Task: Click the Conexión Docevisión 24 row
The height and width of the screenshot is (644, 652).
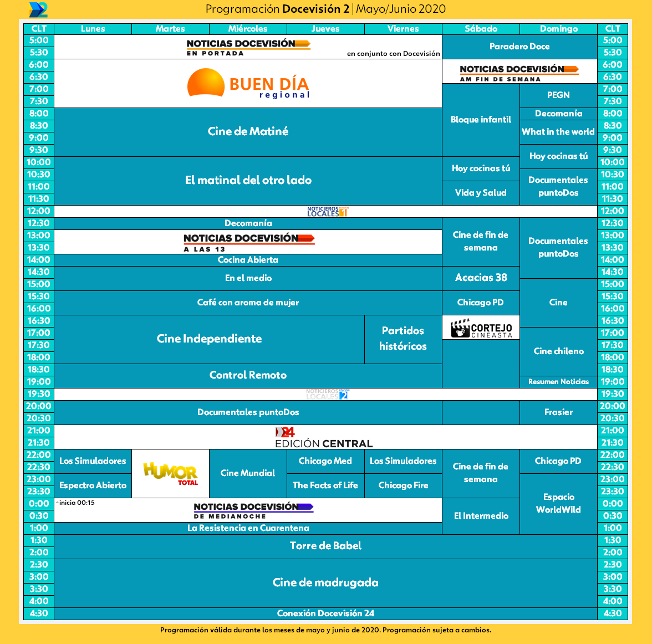Action: (325, 614)
